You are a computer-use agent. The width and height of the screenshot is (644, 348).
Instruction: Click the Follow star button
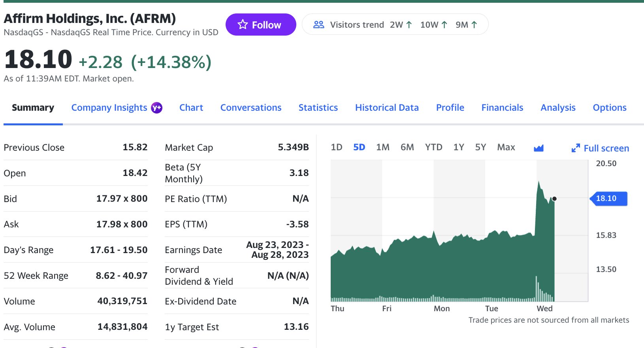(261, 25)
